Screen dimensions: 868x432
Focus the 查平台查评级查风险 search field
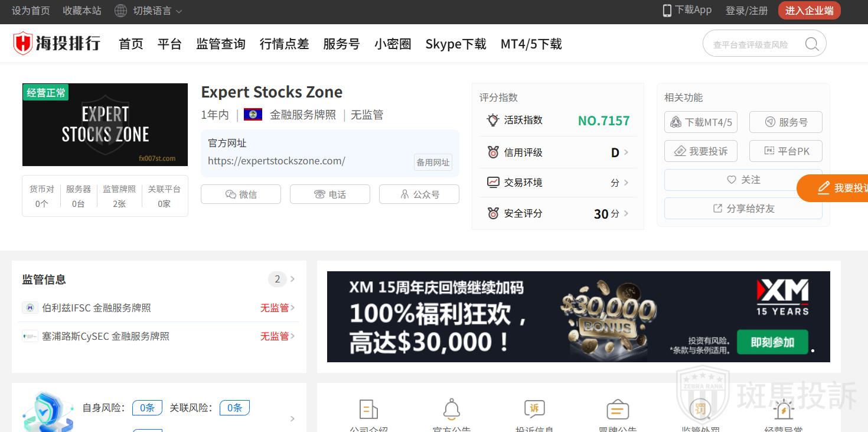[755, 44]
